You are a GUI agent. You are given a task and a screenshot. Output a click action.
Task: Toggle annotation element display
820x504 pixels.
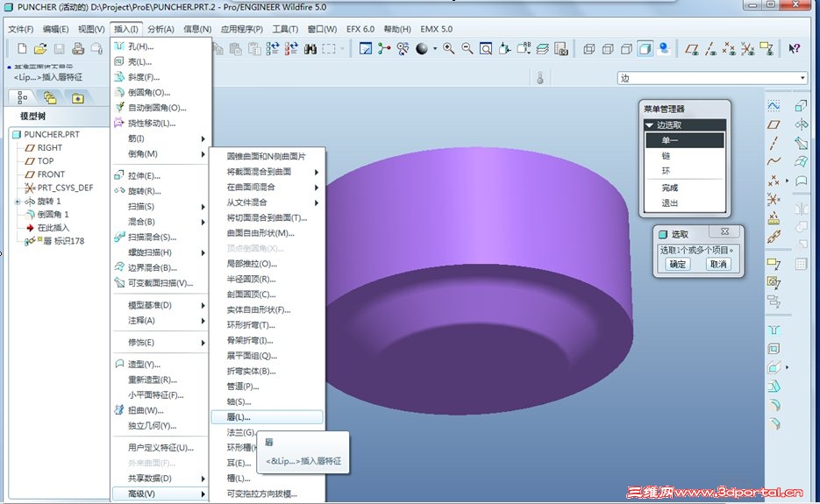coord(767,49)
